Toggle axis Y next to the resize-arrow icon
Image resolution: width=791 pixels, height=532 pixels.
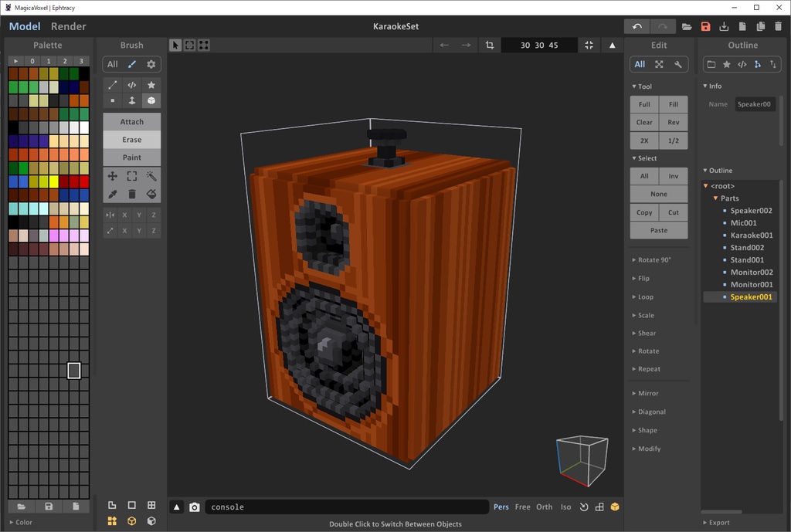139,230
